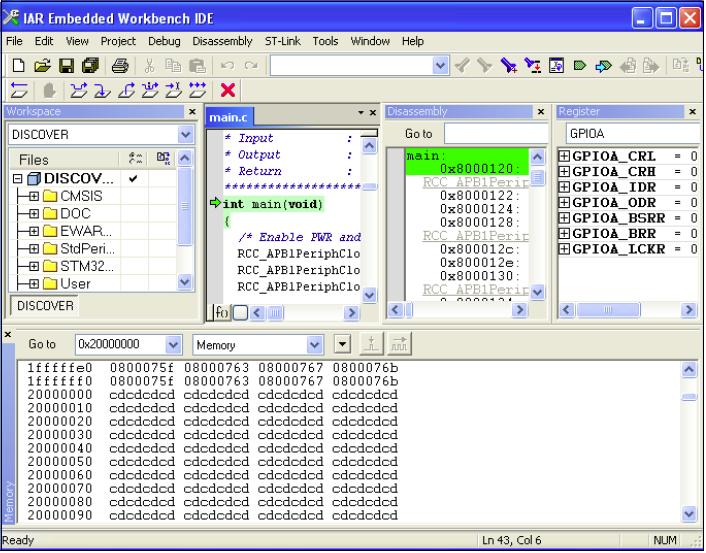Close the Register panel
Screen dimensions: 706x553
pos(692,112)
